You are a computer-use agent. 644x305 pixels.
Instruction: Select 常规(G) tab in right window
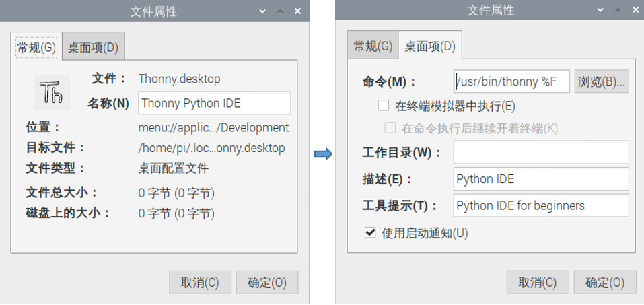coord(373,46)
